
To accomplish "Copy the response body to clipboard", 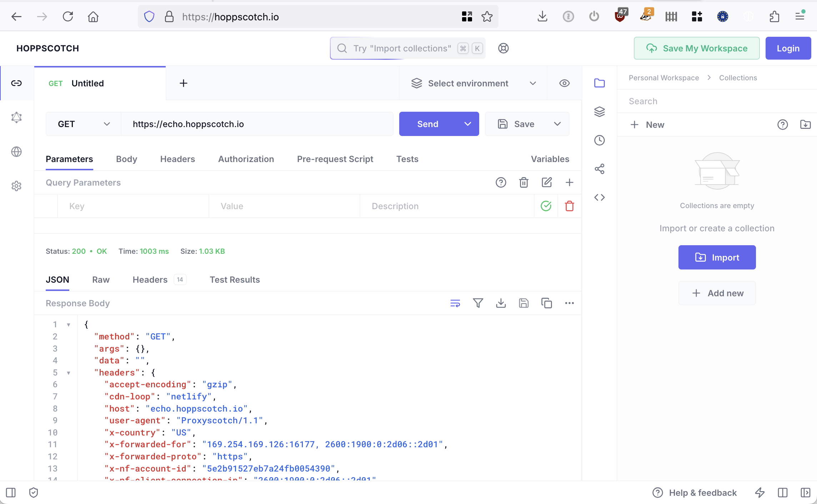I will click(x=546, y=303).
